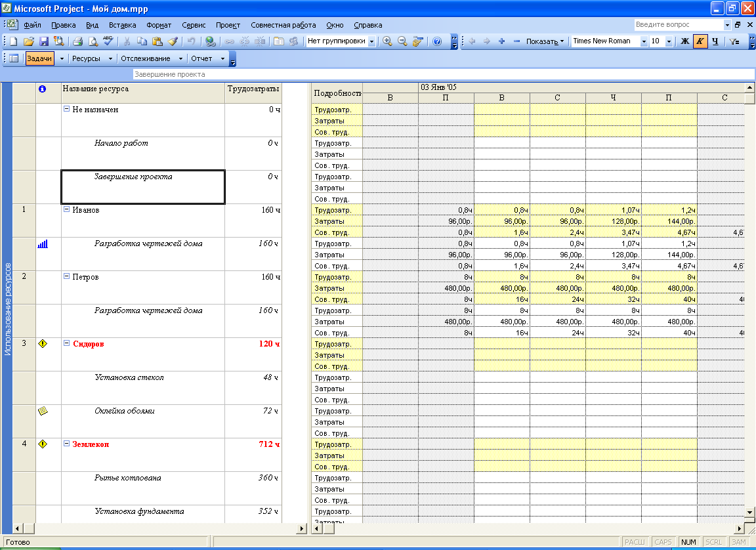756x550 pixels.
Task: Click the Task Information icon
Action: [279, 41]
